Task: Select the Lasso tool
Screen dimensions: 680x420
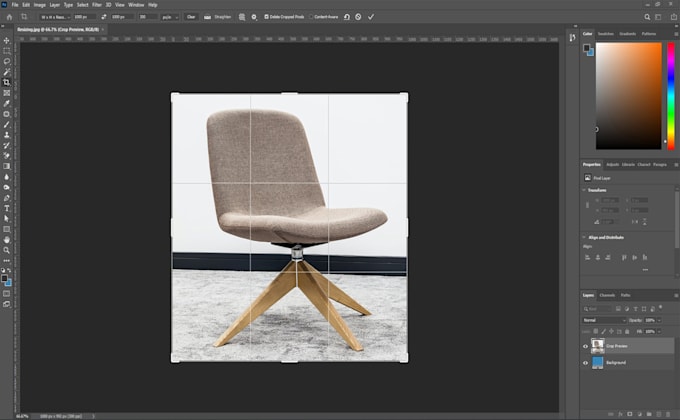Action: (7, 61)
